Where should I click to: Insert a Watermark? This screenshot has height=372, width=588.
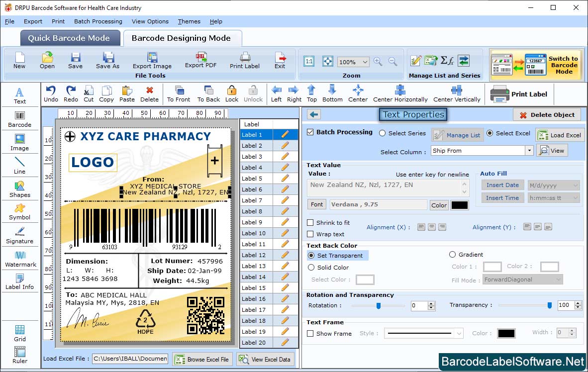(x=20, y=259)
